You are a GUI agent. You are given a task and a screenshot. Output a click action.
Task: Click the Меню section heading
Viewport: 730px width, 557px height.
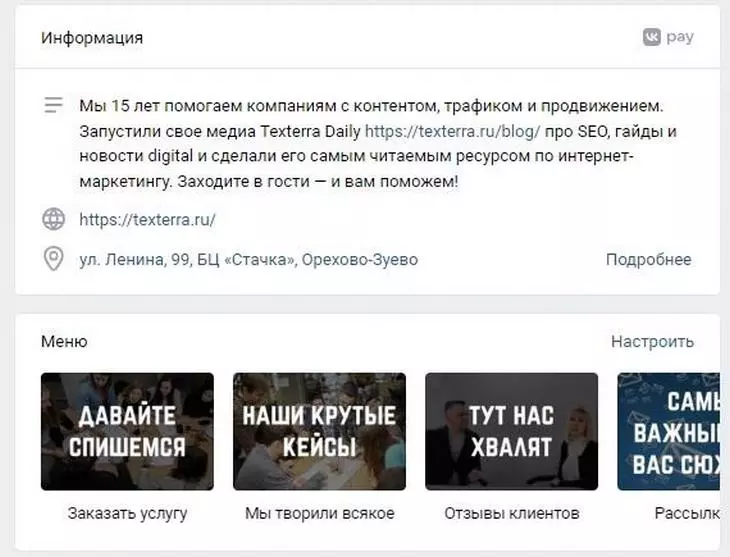[64, 341]
